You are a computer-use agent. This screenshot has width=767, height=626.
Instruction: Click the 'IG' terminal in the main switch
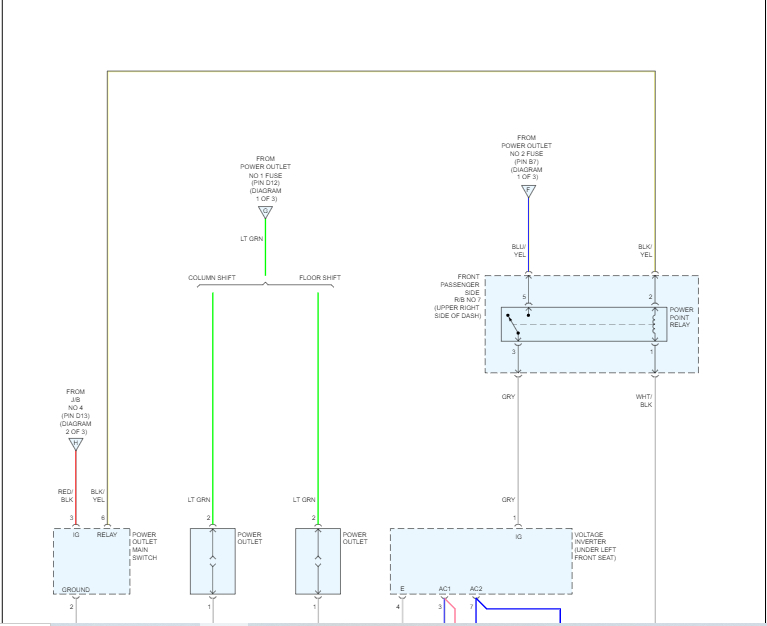(x=76, y=535)
